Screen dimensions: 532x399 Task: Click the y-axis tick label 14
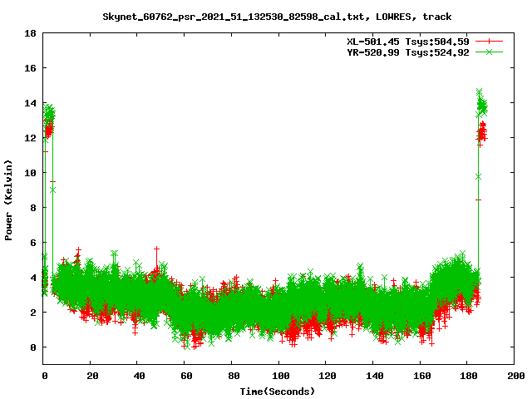coord(30,103)
